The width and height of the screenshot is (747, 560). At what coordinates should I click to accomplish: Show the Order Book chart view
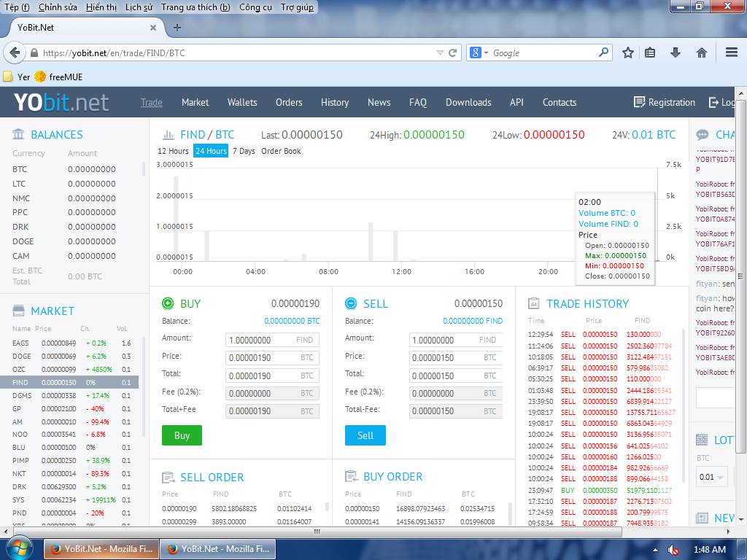click(x=281, y=151)
